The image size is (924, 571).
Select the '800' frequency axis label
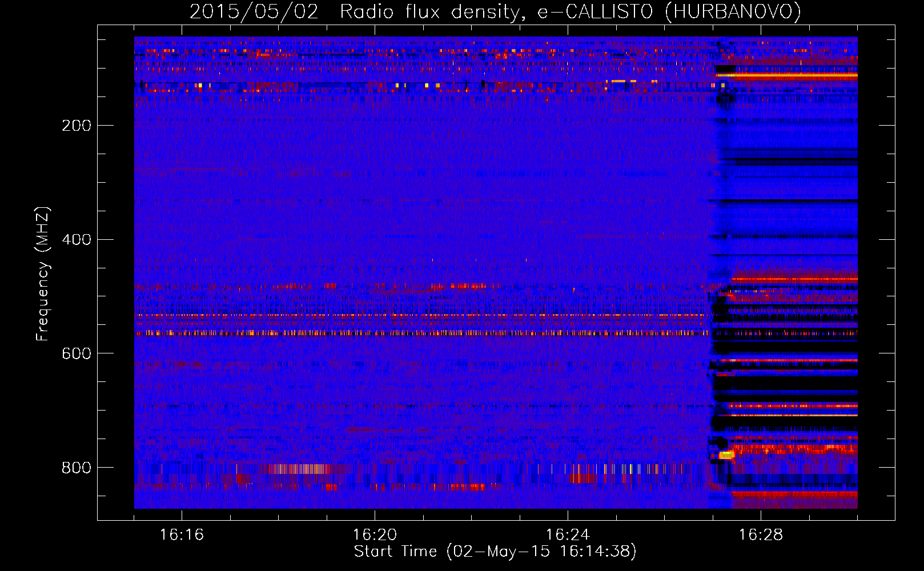tap(77, 468)
